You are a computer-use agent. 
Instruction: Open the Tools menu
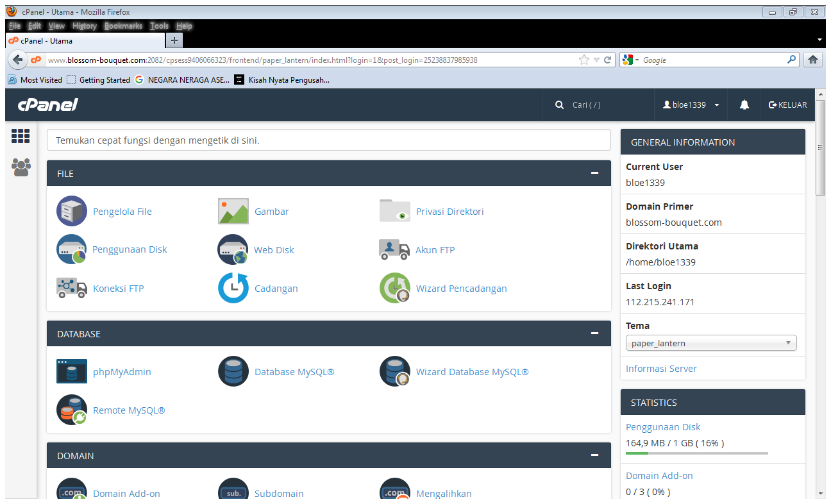[x=159, y=26]
